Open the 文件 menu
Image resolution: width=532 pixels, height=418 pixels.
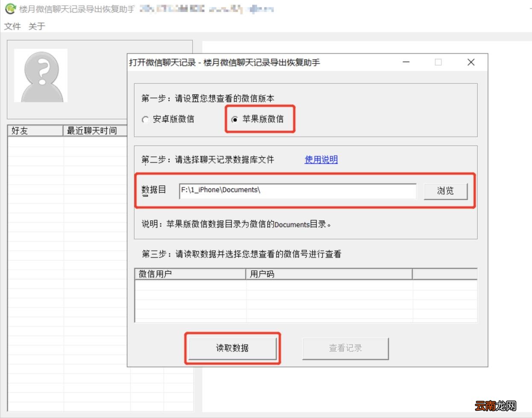click(x=12, y=26)
